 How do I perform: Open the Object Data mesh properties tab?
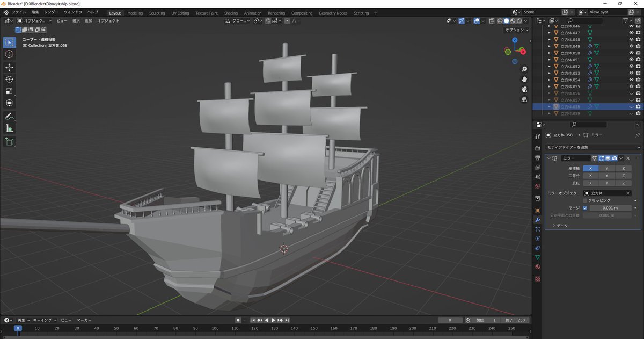(537, 257)
